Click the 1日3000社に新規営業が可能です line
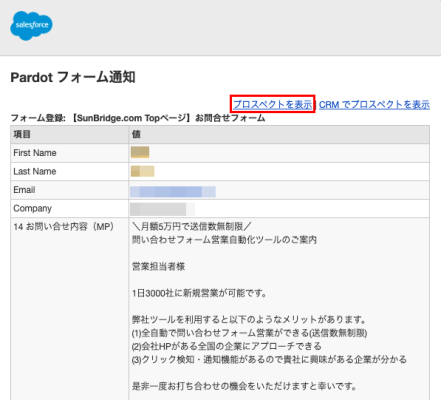 click(199, 293)
